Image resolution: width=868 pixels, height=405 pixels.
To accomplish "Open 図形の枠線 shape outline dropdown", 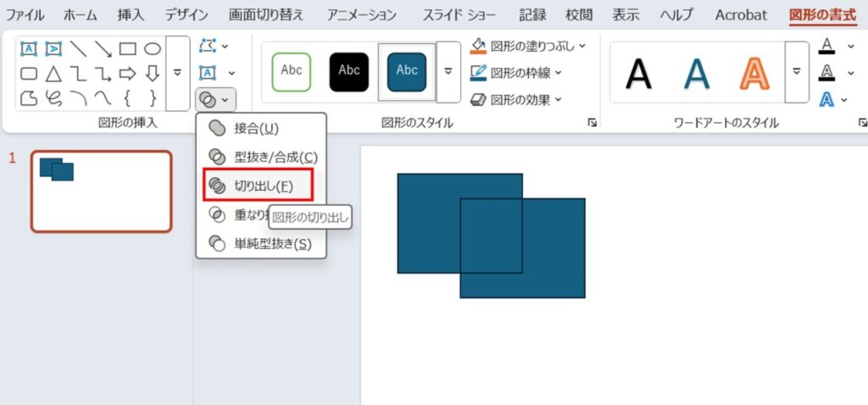I will pos(516,73).
